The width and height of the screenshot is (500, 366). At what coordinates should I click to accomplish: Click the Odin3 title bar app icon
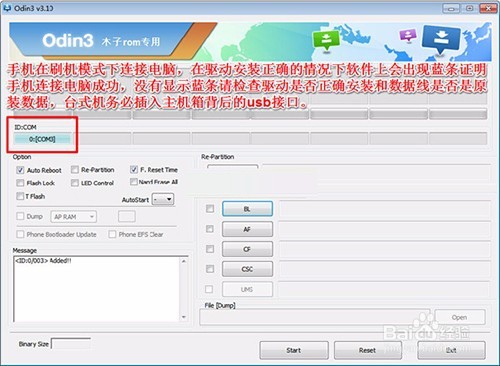(7, 7)
